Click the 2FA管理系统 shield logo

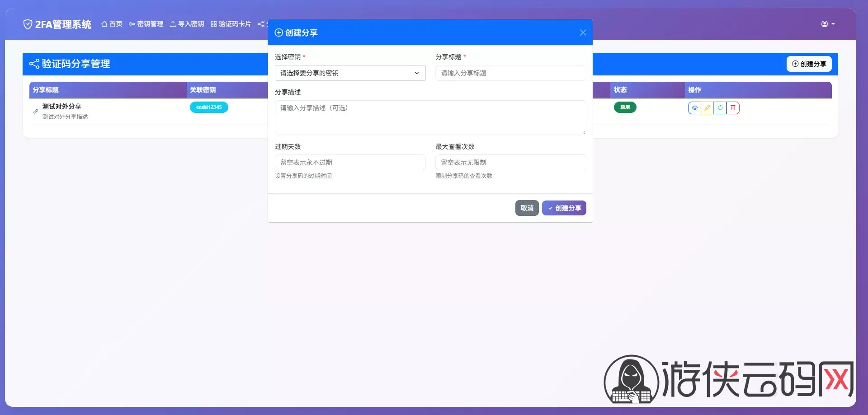point(28,24)
